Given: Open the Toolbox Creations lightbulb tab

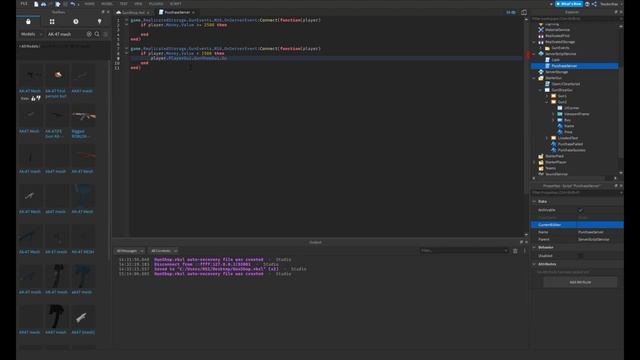Looking at the screenshot, I should 99,21.
